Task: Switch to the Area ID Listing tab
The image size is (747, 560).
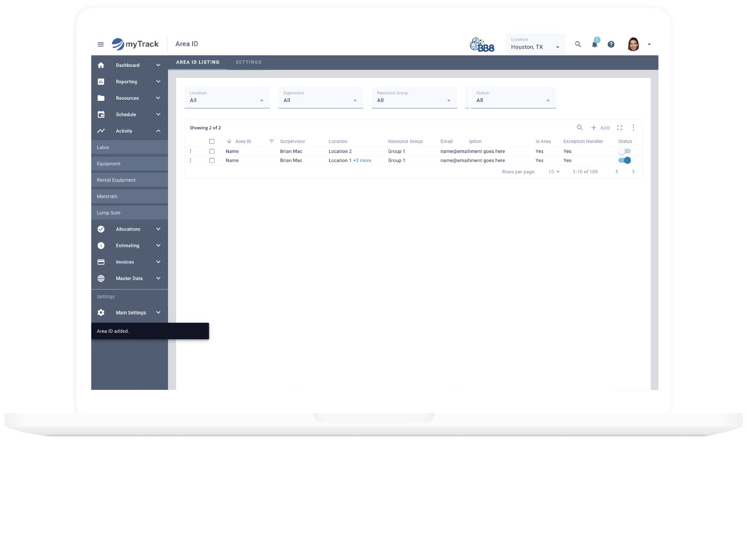Action: click(198, 62)
